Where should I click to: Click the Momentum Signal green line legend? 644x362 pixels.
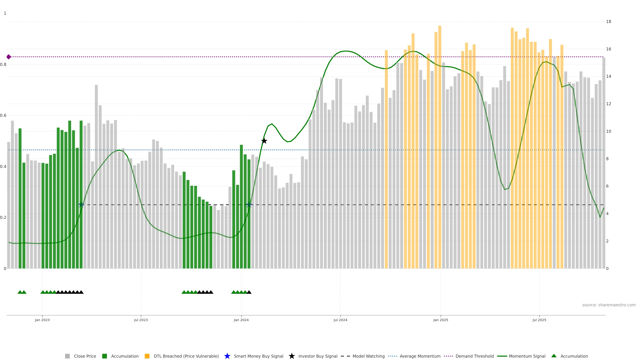[502, 356]
